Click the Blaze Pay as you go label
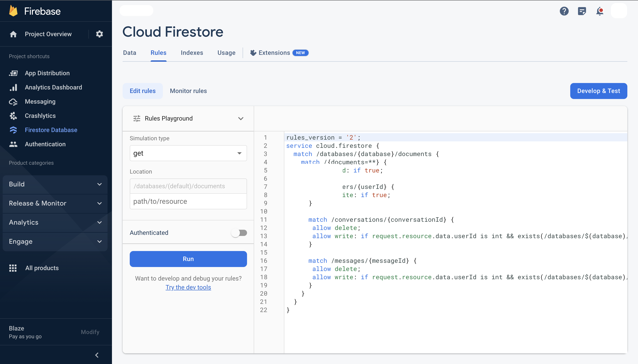The height and width of the screenshot is (364, 638). (25, 332)
